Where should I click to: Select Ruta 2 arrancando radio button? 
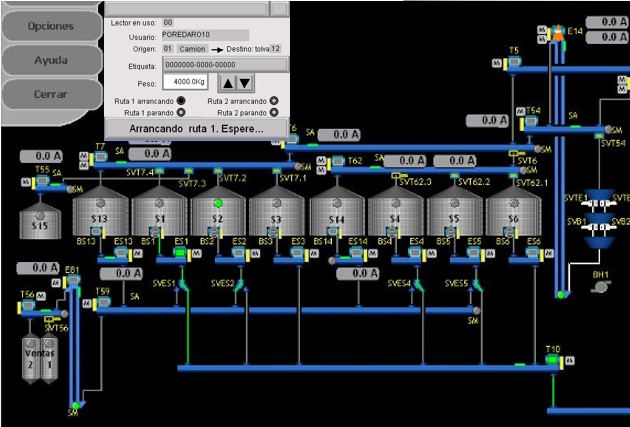coord(274,101)
